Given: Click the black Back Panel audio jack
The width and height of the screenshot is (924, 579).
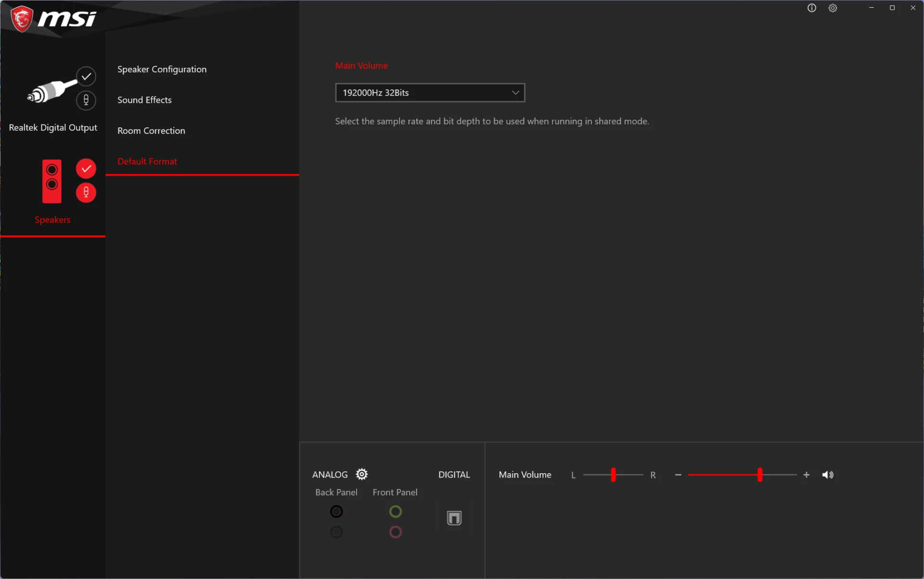Looking at the screenshot, I should 336,511.
